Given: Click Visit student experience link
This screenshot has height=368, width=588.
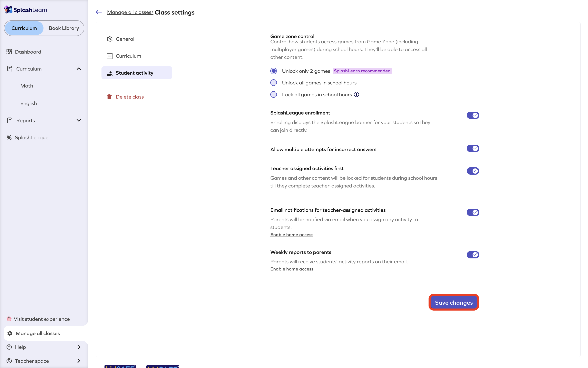Looking at the screenshot, I should pyautogui.click(x=42, y=319).
